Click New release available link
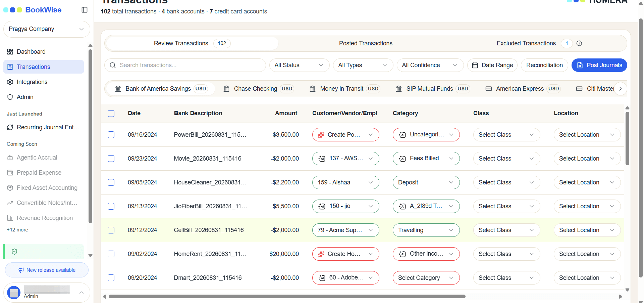The height and width of the screenshot is (303, 644). point(47,270)
